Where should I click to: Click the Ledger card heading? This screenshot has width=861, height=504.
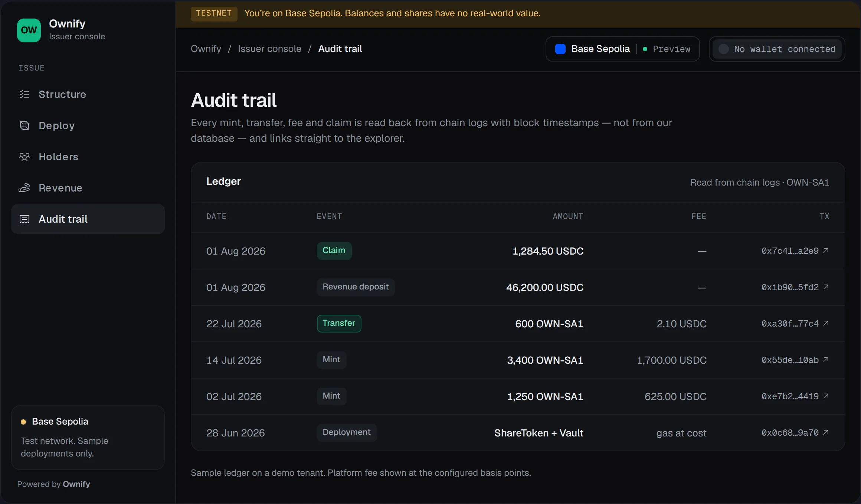pos(223,181)
